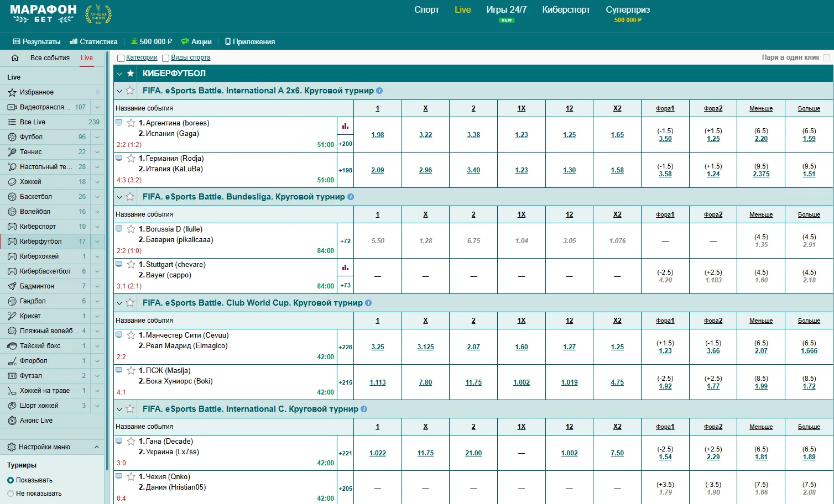The width and height of the screenshot is (834, 504).
Task: Favorite the Club World Cup tournament star
Action: click(130, 303)
